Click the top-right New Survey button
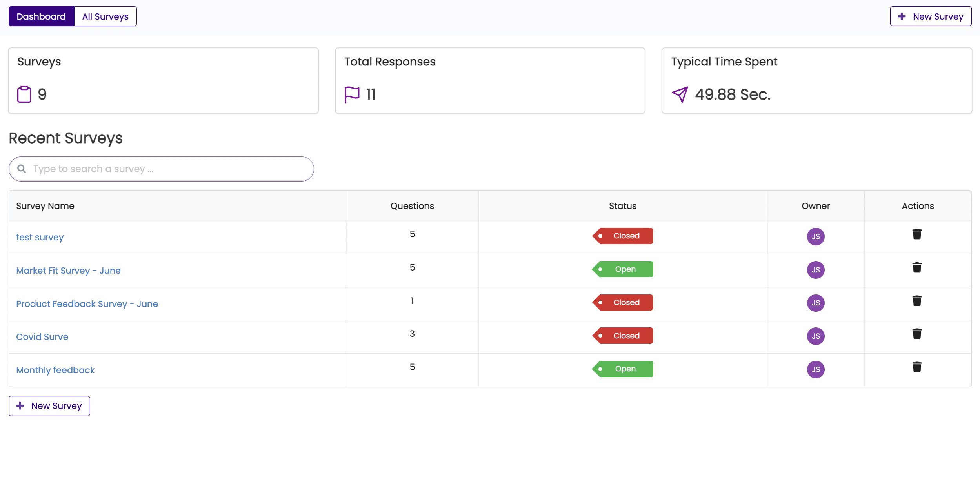 pyautogui.click(x=932, y=16)
